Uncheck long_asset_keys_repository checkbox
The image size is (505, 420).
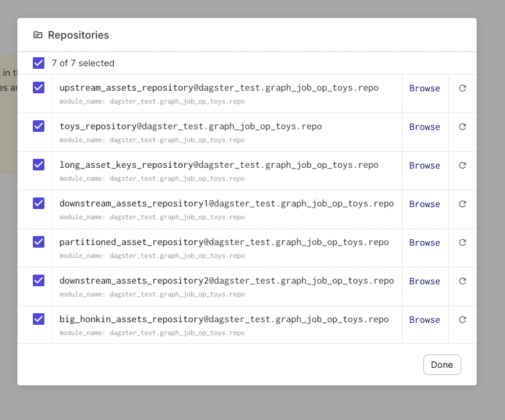pos(39,165)
